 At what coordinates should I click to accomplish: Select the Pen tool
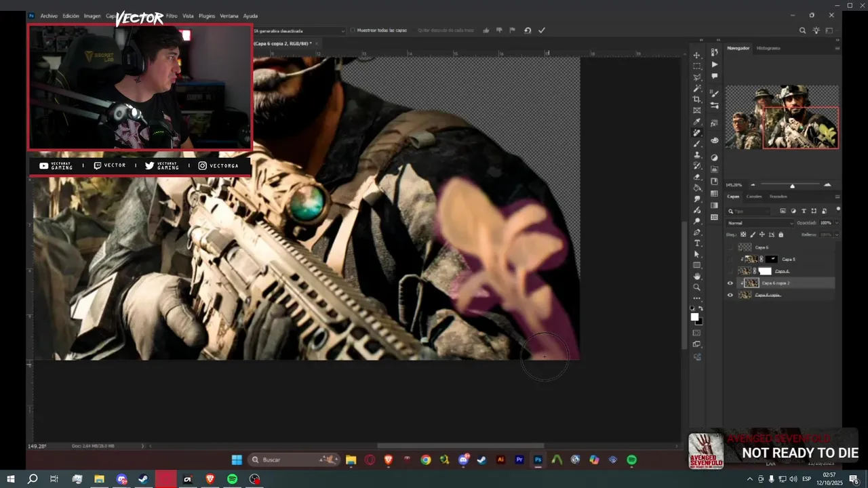697,232
